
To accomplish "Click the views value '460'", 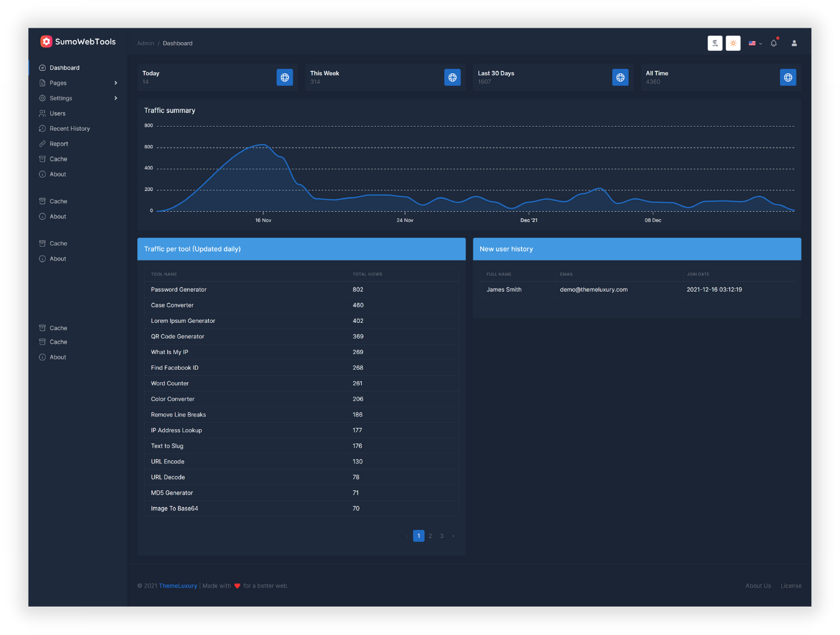I will coord(358,305).
